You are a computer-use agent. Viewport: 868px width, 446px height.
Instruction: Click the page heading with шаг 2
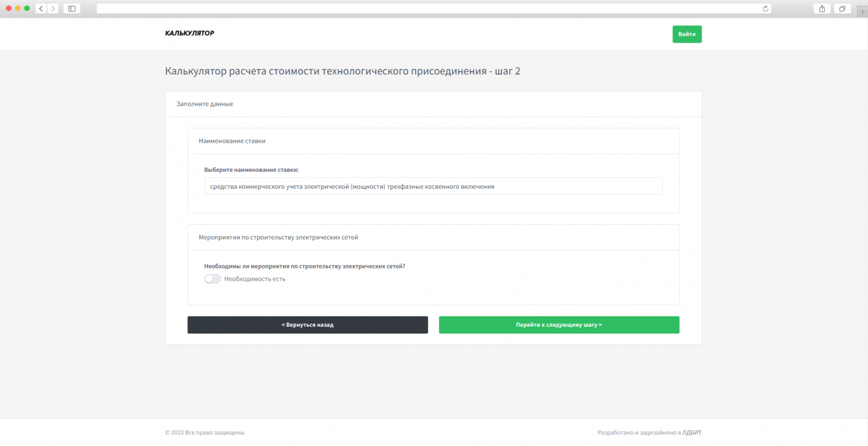coord(343,71)
